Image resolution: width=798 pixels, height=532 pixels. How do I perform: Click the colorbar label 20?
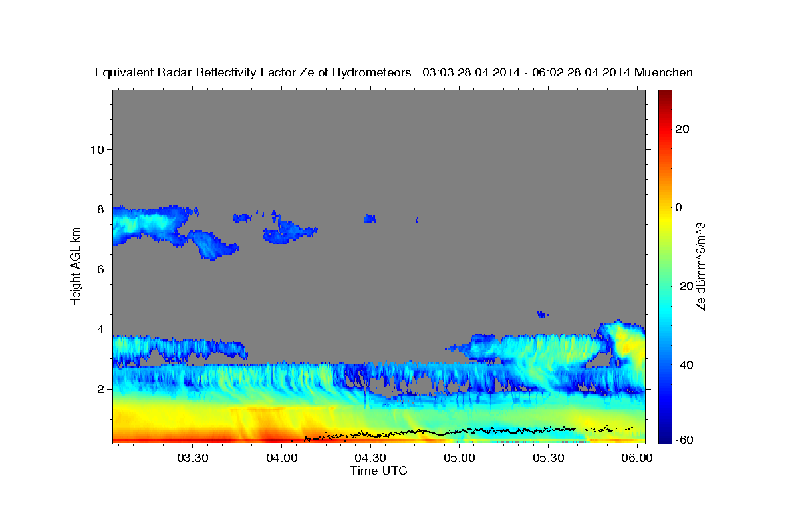pyautogui.click(x=682, y=129)
